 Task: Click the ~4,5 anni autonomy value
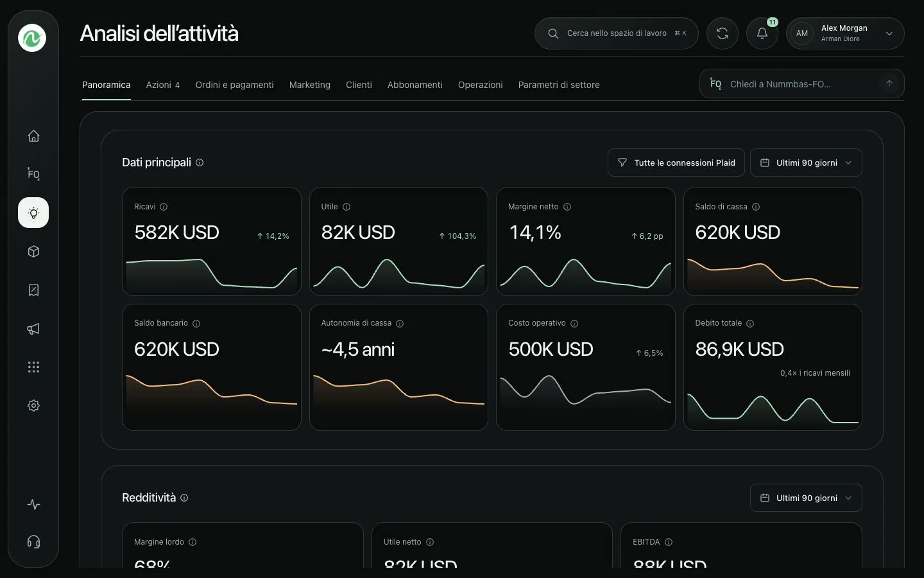click(x=358, y=349)
